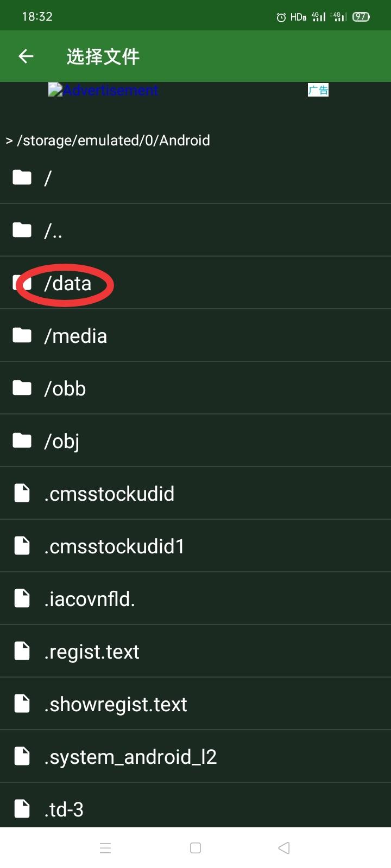Open the /obb folder icon
The image size is (391, 868).
[22, 388]
